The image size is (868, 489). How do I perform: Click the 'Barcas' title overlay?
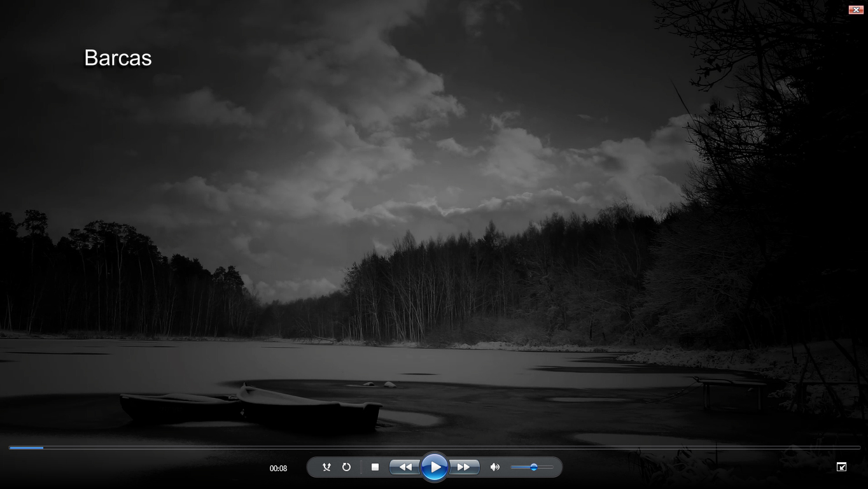click(x=118, y=58)
